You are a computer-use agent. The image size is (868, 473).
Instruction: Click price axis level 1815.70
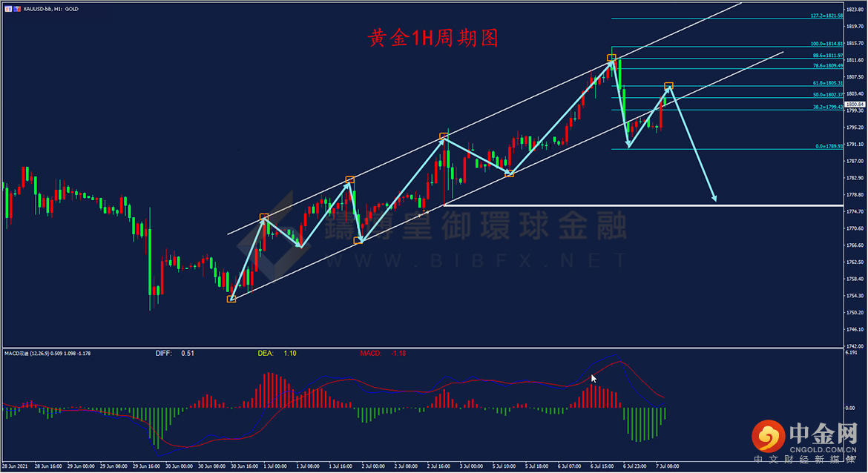[855, 42]
